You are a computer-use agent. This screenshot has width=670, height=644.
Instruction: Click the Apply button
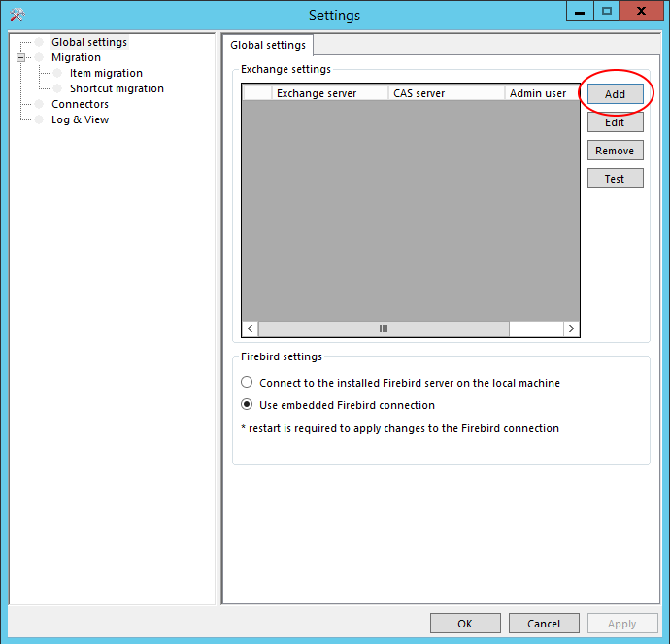tap(622, 624)
